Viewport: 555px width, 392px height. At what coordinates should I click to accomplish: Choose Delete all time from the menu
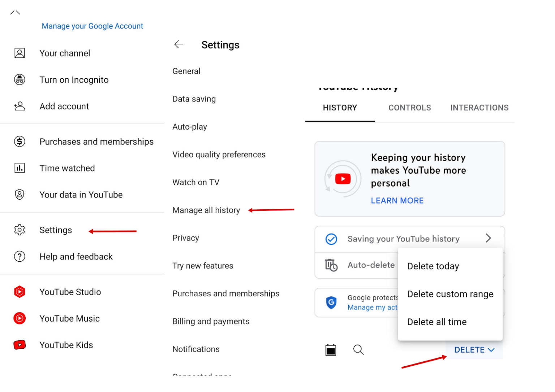pos(436,322)
